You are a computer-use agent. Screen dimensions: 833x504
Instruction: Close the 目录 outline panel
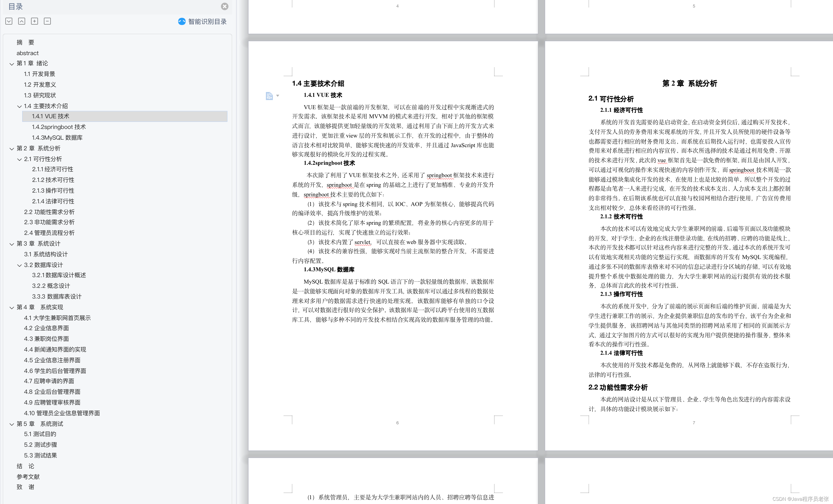coord(224,6)
